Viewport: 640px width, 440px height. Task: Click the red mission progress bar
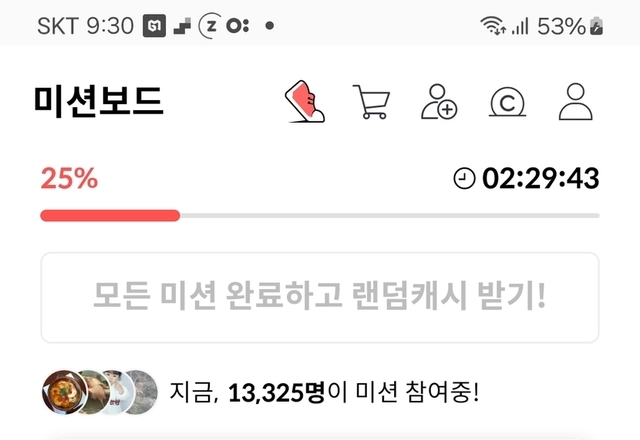pyautogui.click(x=110, y=216)
